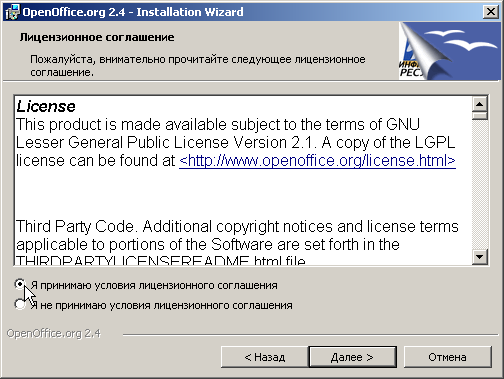
Task: Click the 'OpenOffice.org 2.4' footer label
Action: pyautogui.click(x=54, y=334)
